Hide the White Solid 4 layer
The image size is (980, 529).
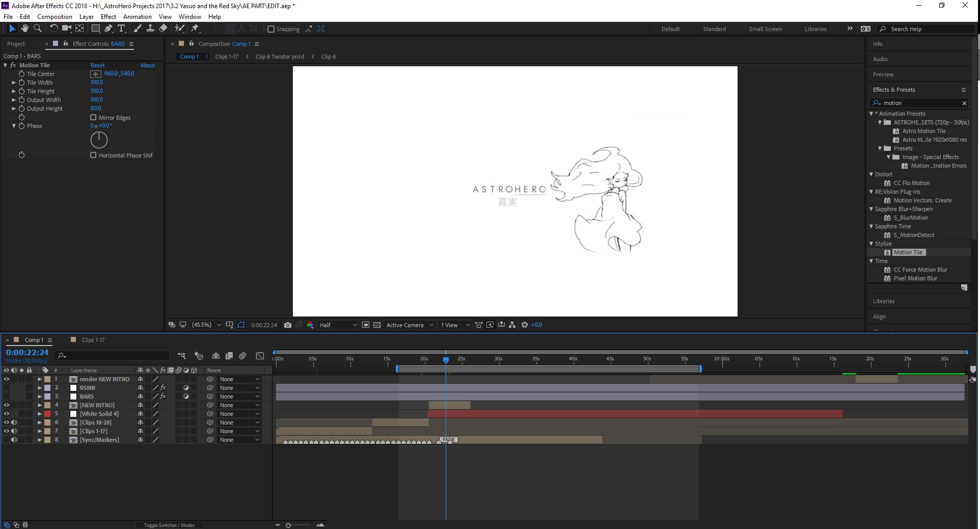[7, 414]
